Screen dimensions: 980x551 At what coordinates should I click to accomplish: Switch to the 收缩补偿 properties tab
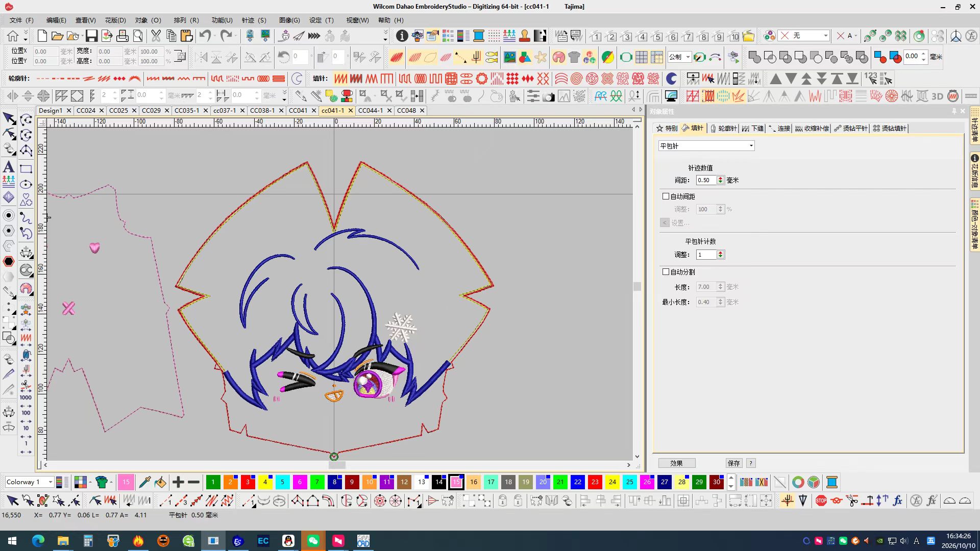coord(812,129)
